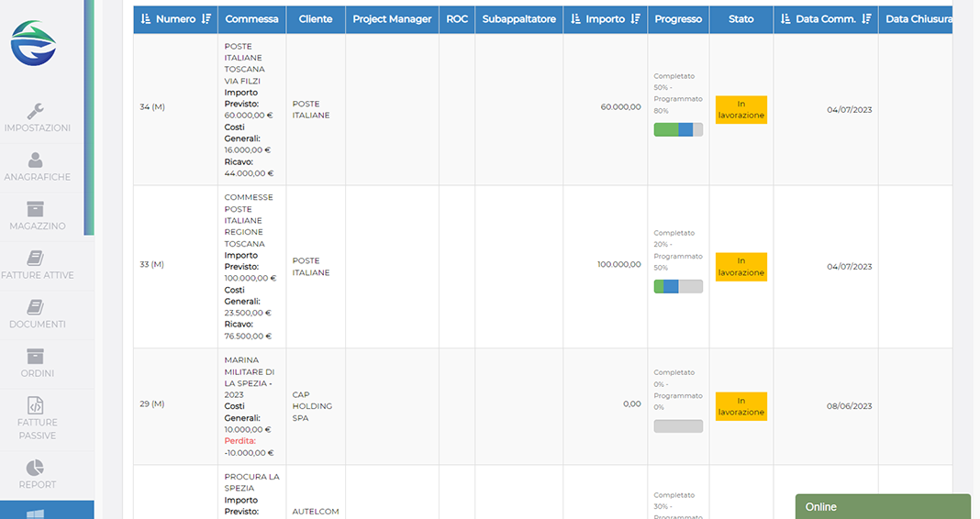Screen dimensions: 980x519
Task: Click In lavorazione status for commessa 33
Action: pos(741,267)
